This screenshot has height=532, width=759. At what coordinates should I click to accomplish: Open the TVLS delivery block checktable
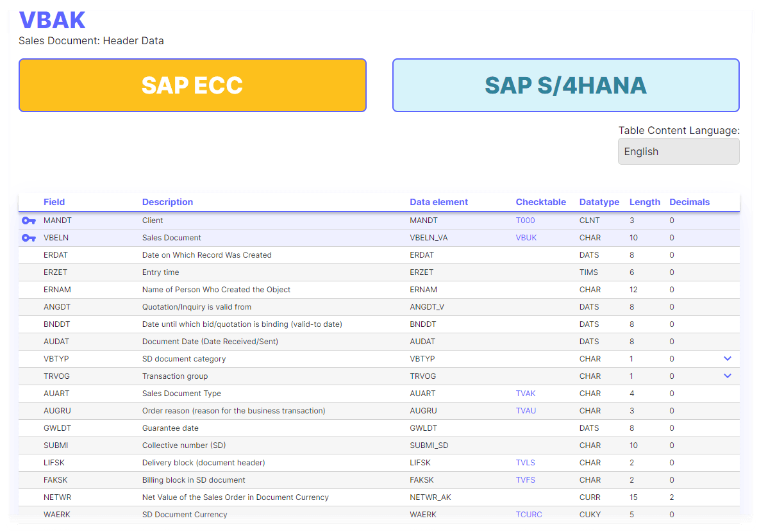click(x=526, y=462)
